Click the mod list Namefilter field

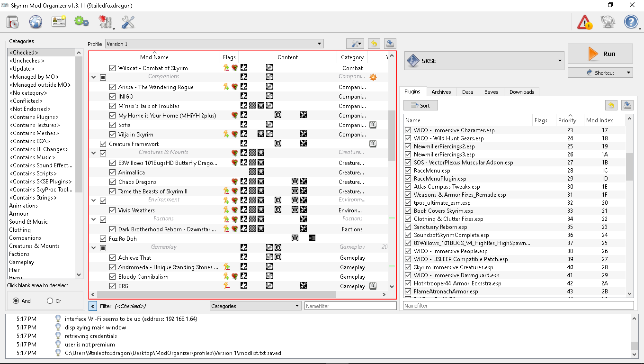pos(350,306)
